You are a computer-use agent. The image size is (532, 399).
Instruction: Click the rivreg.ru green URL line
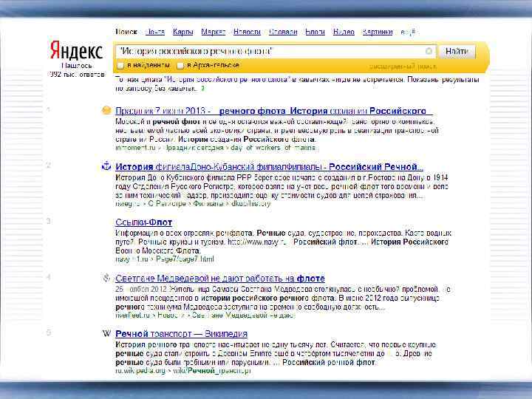click(193, 204)
